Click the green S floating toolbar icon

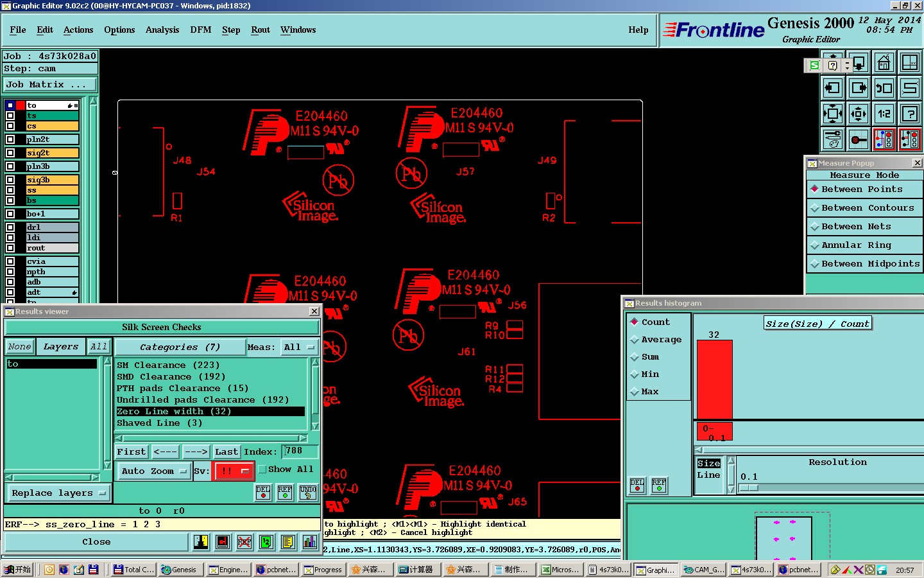click(x=814, y=66)
